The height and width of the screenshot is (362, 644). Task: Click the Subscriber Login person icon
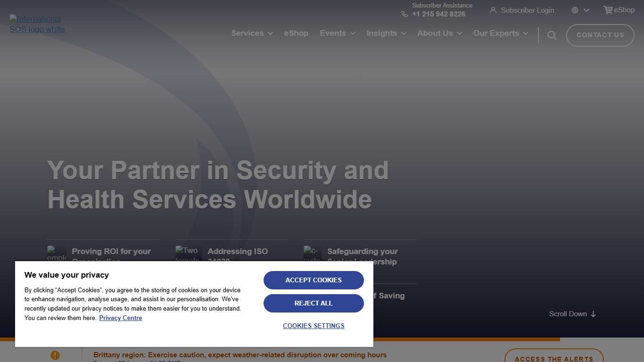pyautogui.click(x=493, y=10)
